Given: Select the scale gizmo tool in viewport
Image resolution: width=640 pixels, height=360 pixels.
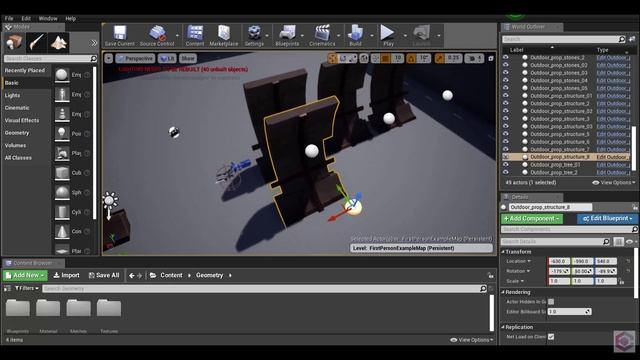Looking at the screenshot, I should [x=353, y=59].
